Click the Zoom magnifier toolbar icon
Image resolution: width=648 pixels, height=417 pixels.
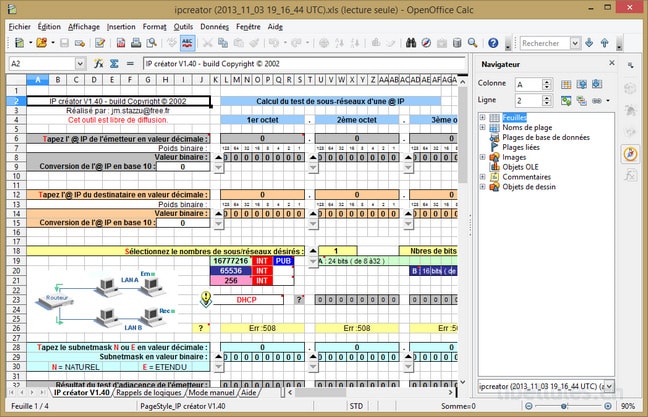[472, 43]
